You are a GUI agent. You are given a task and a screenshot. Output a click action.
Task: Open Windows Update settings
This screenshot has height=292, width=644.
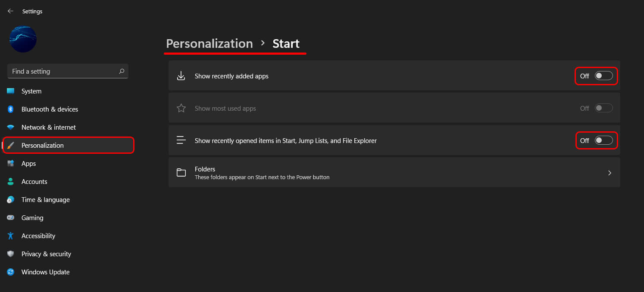[x=45, y=272]
